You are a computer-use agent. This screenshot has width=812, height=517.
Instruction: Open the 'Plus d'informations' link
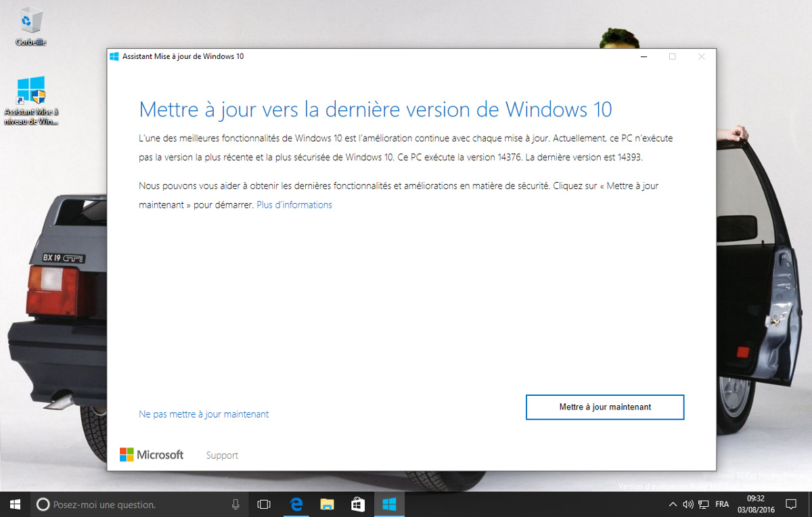click(x=294, y=204)
